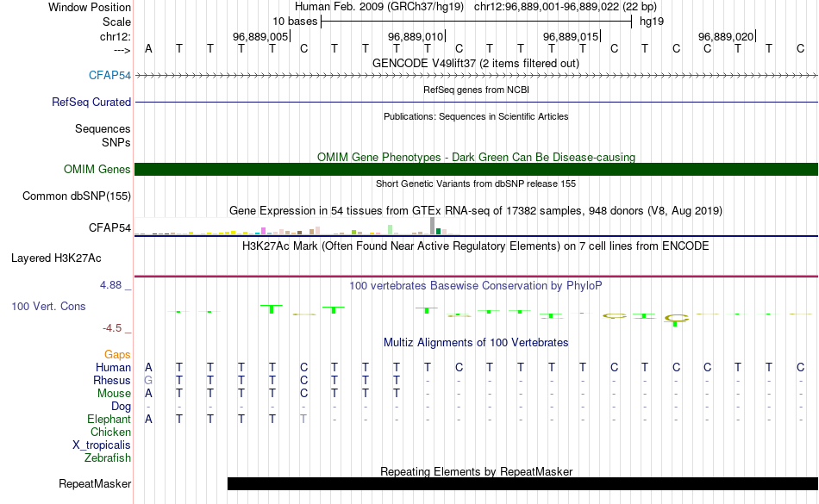Click the Elephant species label
Screen dimensions: 819x504
click(109, 419)
